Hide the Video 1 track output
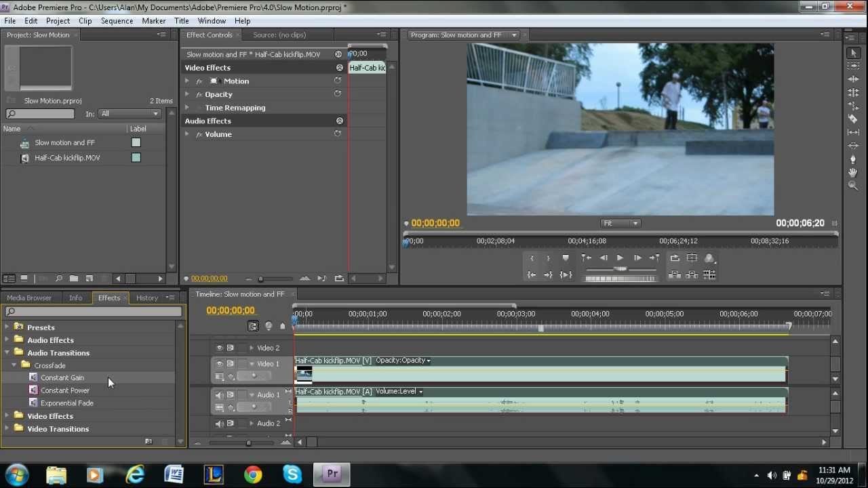The width and height of the screenshot is (868, 488). pos(219,364)
